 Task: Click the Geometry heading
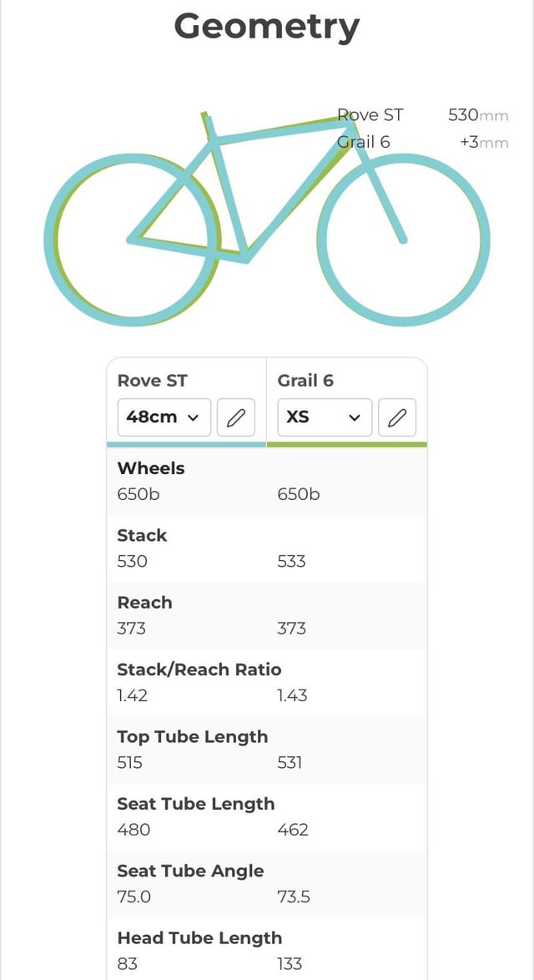pyautogui.click(x=267, y=28)
